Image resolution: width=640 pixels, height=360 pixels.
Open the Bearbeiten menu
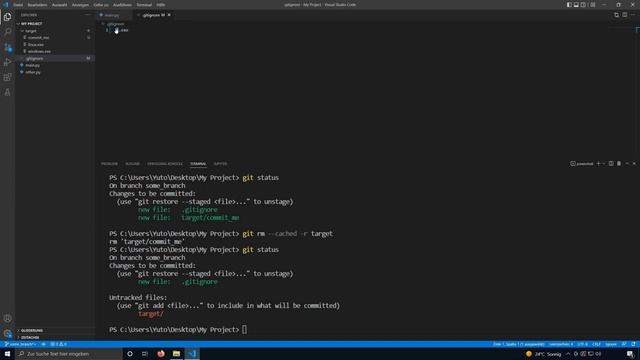coord(37,5)
